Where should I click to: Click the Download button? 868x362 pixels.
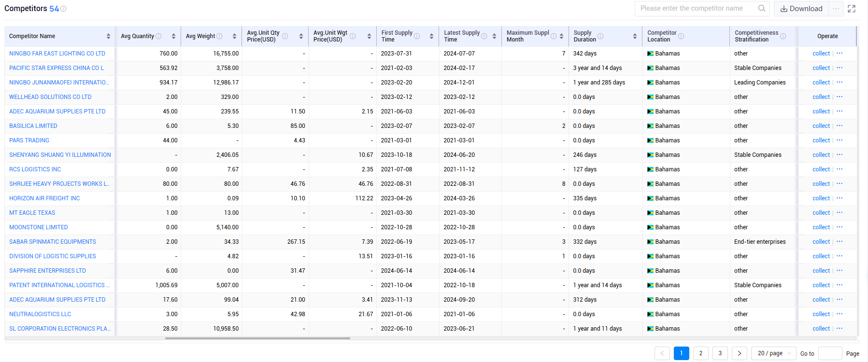click(x=802, y=9)
